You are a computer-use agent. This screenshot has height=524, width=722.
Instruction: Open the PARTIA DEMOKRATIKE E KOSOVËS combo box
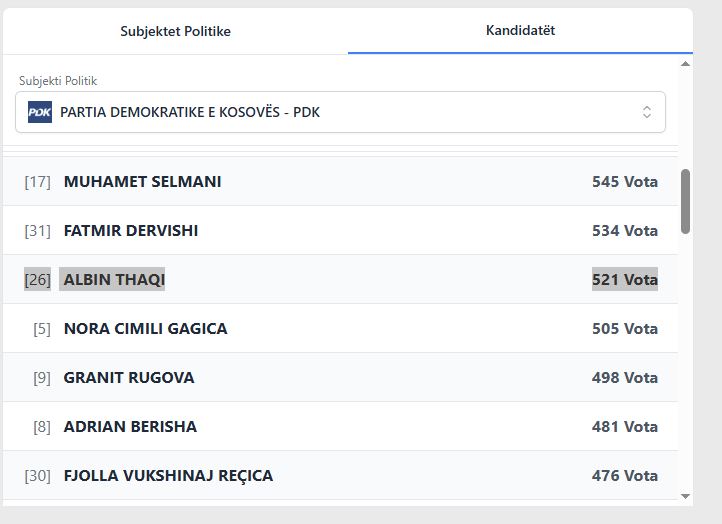tap(340, 112)
